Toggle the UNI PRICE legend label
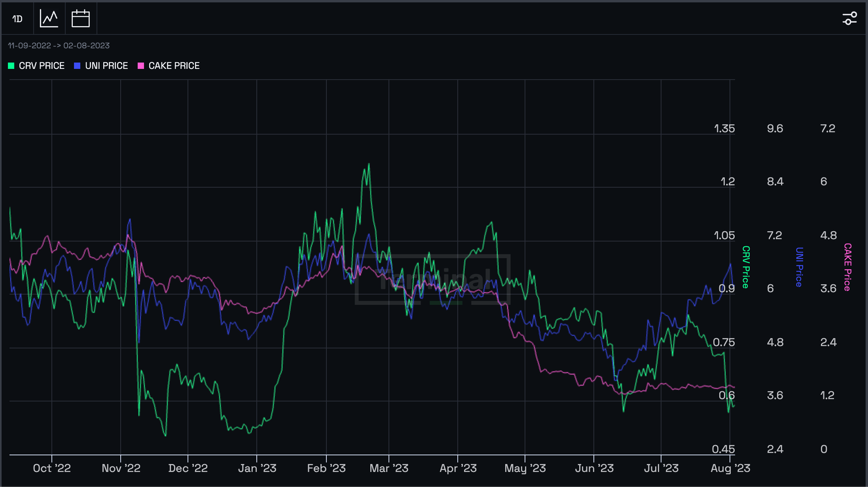This screenshot has width=868, height=487. pos(106,66)
